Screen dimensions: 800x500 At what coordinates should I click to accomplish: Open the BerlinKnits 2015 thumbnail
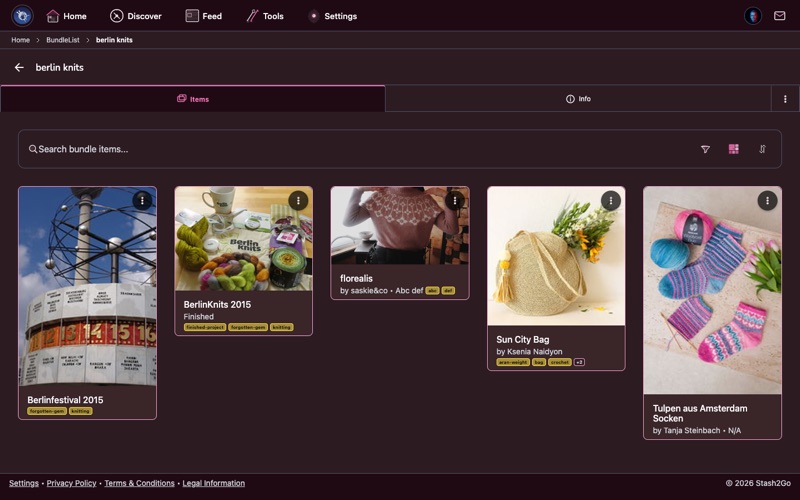pos(243,238)
